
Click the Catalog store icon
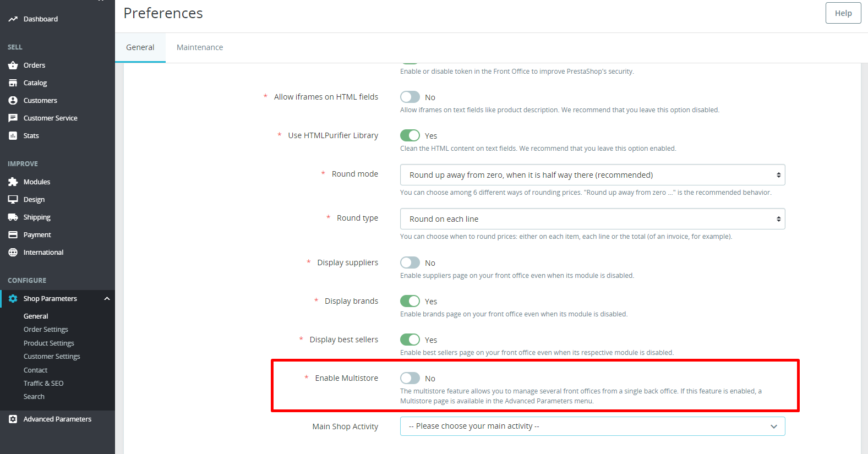point(13,83)
